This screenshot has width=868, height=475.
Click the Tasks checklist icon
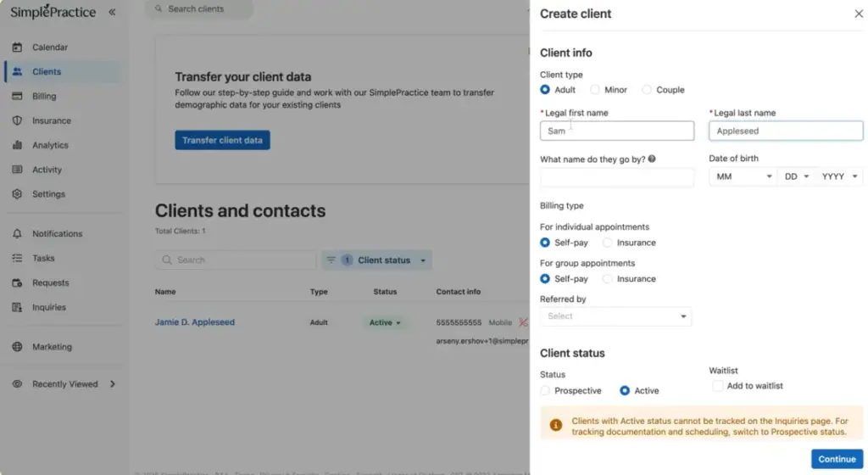(17, 258)
